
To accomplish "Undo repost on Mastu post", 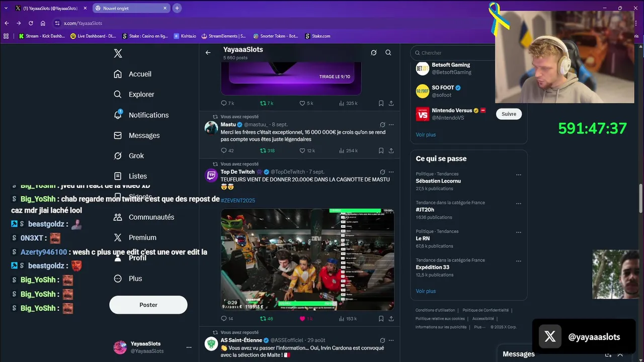I will tap(267, 150).
